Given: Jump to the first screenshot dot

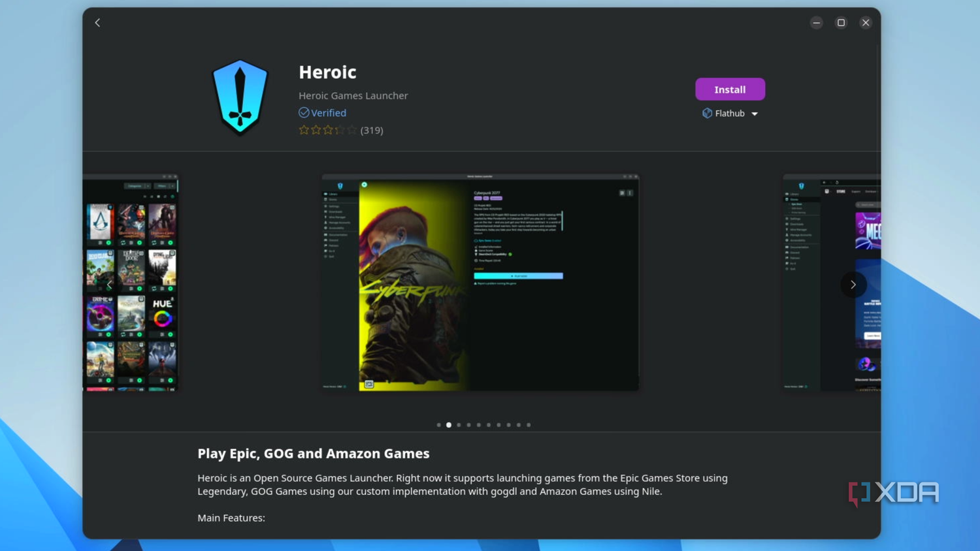Looking at the screenshot, I should coord(439,425).
